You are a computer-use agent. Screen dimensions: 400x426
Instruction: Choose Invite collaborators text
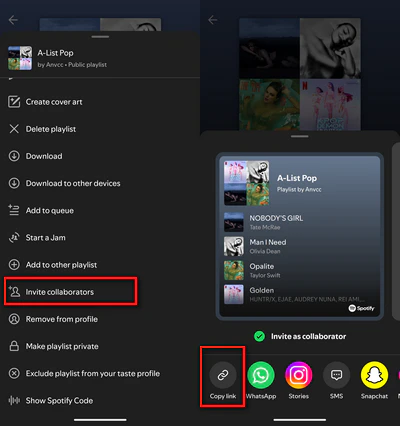pyautogui.click(x=60, y=292)
